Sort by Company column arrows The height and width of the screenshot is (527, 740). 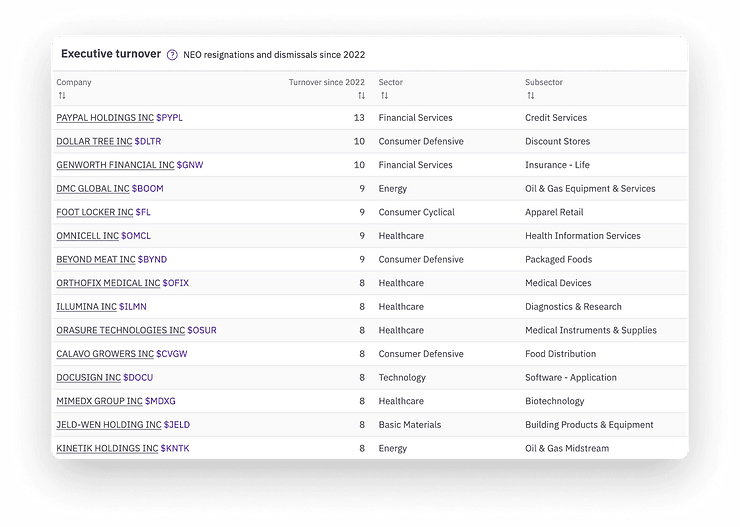62,96
